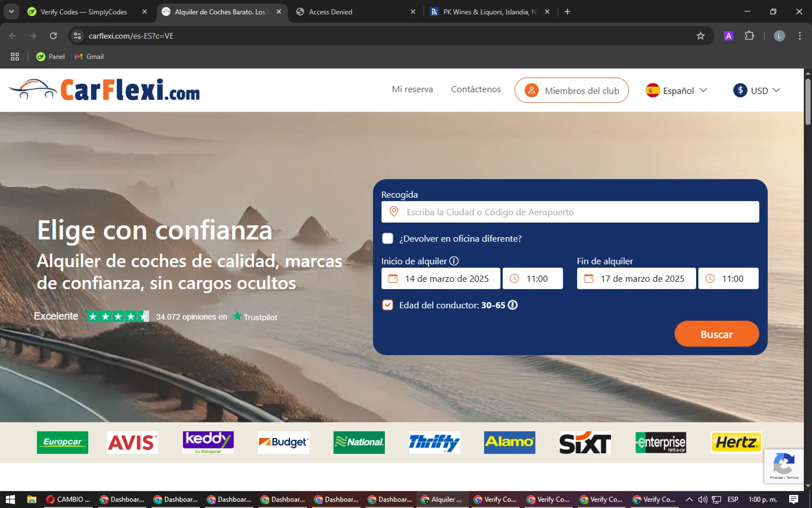
Task: Open the tab search dropdown arrow
Action: [x=11, y=11]
